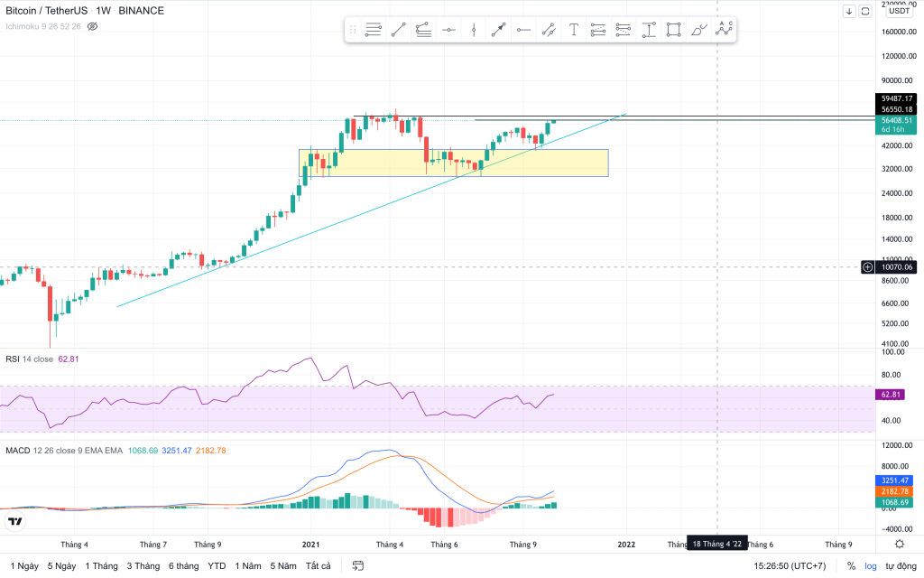Enable auto scale (tự động)
This screenshot has height=578, width=924.
tap(900, 566)
